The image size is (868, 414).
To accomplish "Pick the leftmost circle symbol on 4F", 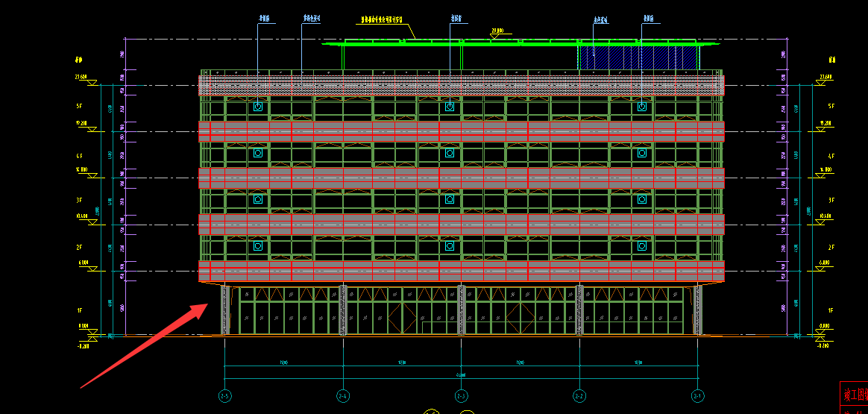I will click(x=258, y=153).
